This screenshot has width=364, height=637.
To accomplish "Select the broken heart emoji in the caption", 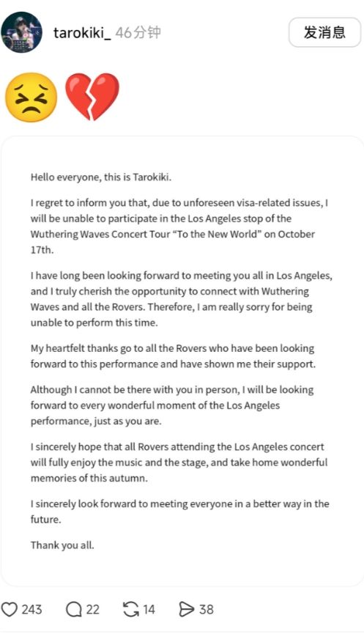I will (92, 97).
